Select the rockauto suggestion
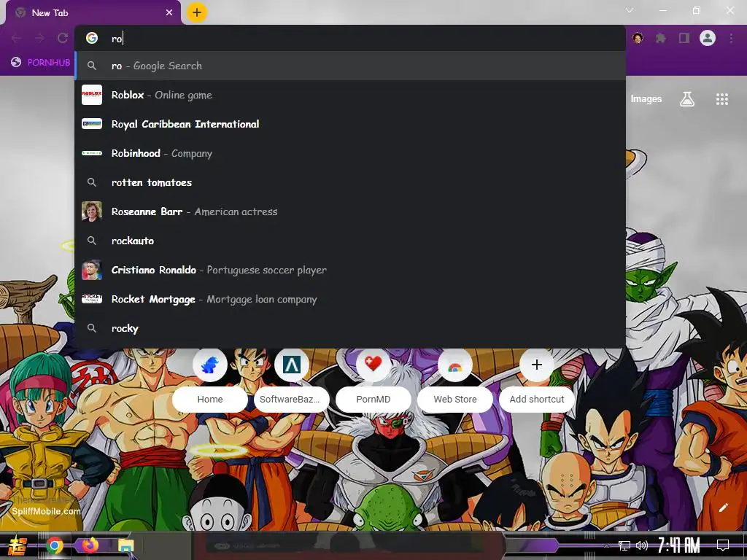This screenshot has width=747, height=560. coord(350,241)
